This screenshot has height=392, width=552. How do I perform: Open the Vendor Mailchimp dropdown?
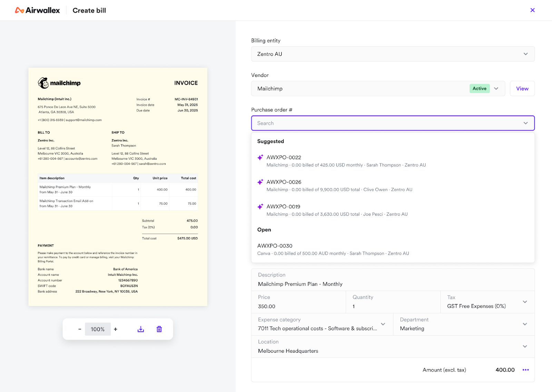[496, 89]
